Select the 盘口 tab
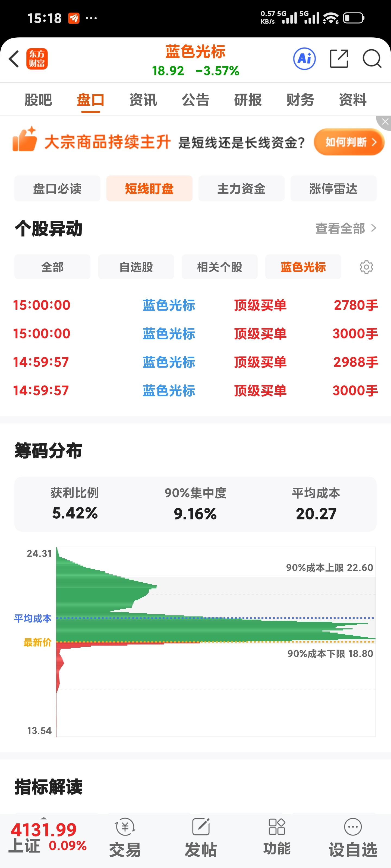 (91, 100)
